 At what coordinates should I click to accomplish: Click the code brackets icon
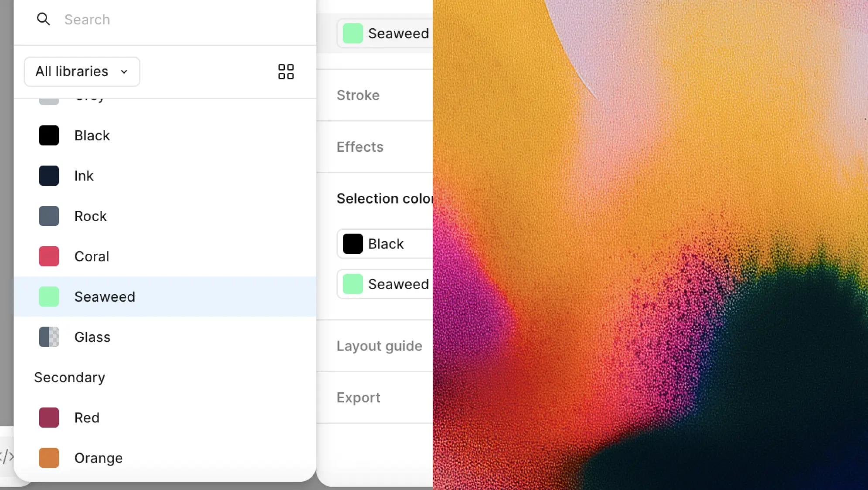(x=7, y=456)
